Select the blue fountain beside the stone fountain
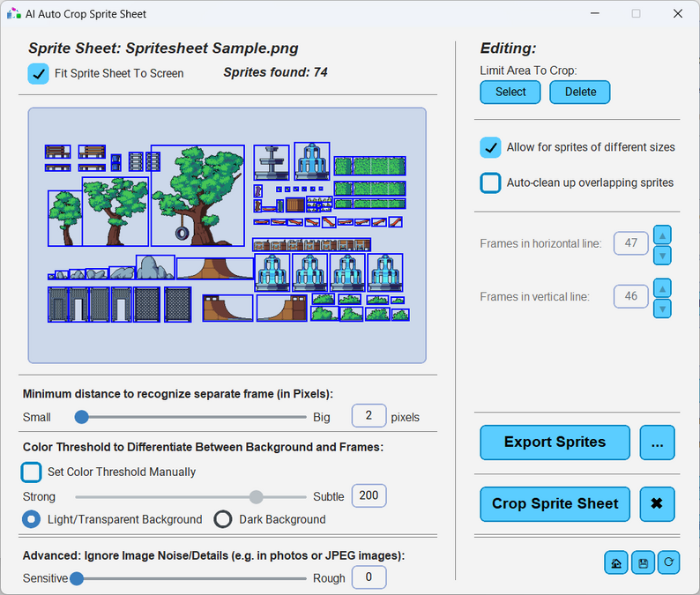Image resolution: width=700 pixels, height=595 pixels. 312,161
